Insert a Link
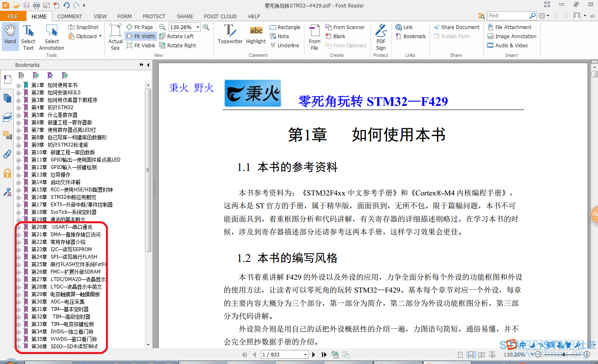 point(404,27)
